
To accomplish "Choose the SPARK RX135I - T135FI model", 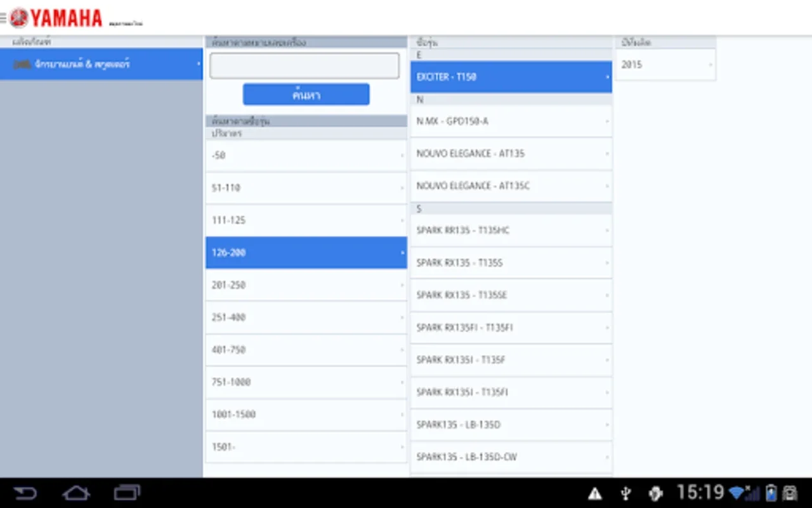I will click(x=511, y=392).
